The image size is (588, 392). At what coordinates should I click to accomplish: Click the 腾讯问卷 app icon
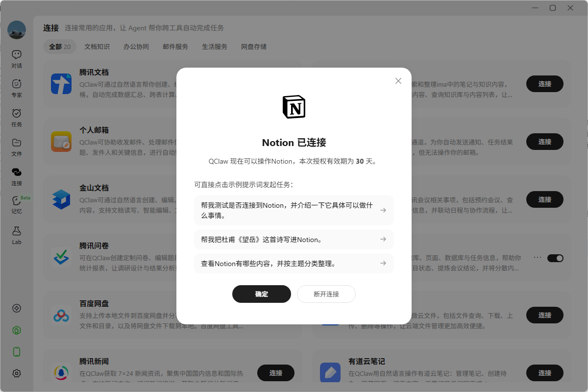click(61, 257)
